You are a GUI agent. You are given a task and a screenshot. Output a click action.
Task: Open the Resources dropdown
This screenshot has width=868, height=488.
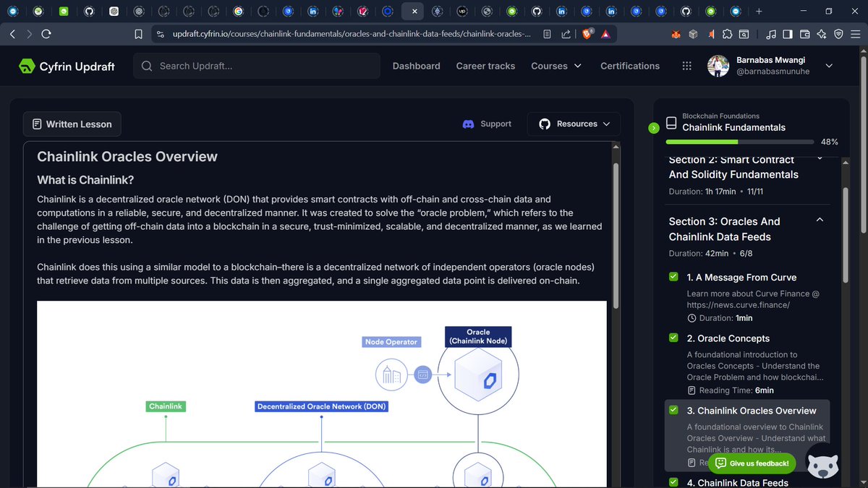point(574,124)
